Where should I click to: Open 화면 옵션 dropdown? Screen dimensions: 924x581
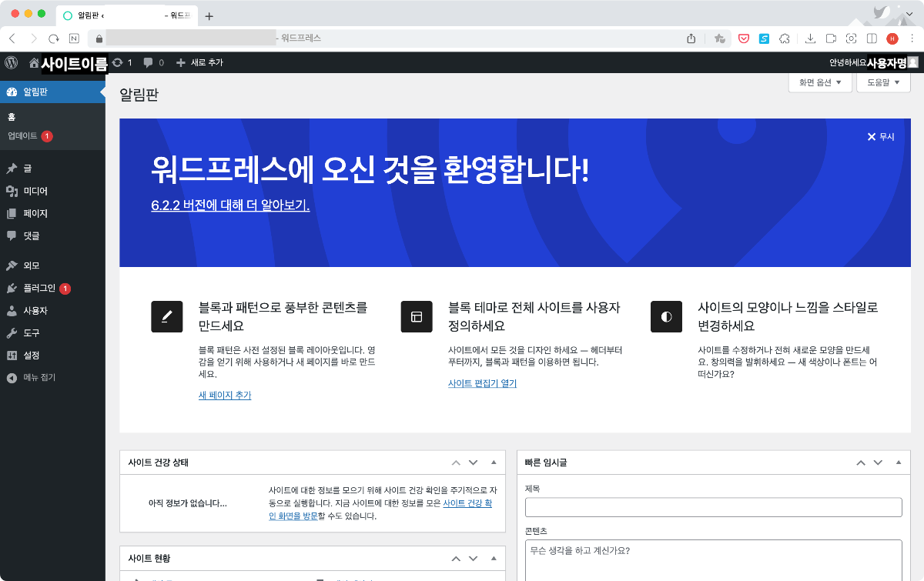(820, 82)
